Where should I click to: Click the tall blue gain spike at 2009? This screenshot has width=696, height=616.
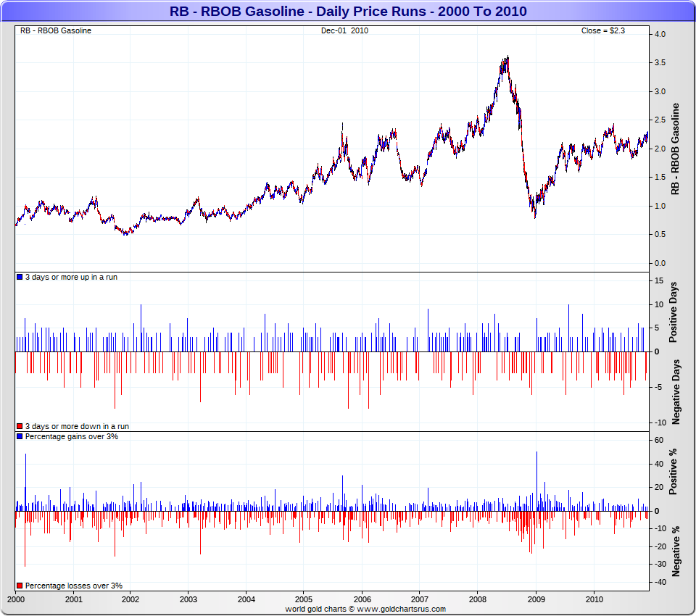pos(536,481)
